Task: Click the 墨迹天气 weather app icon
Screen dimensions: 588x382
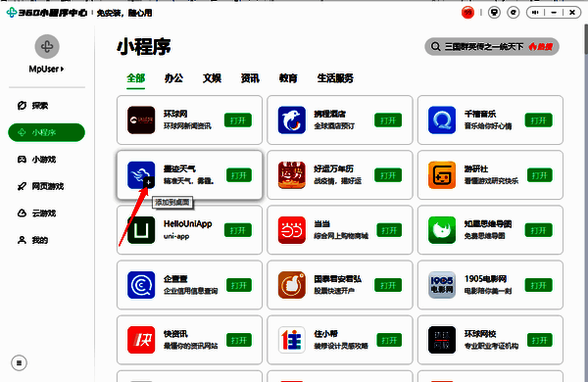Action: (x=141, y=175)
